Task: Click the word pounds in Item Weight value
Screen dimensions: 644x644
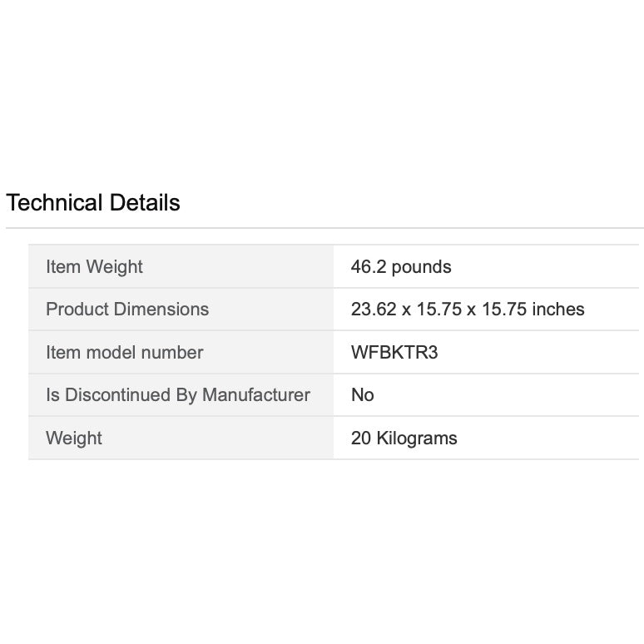Action: [421, 267]
